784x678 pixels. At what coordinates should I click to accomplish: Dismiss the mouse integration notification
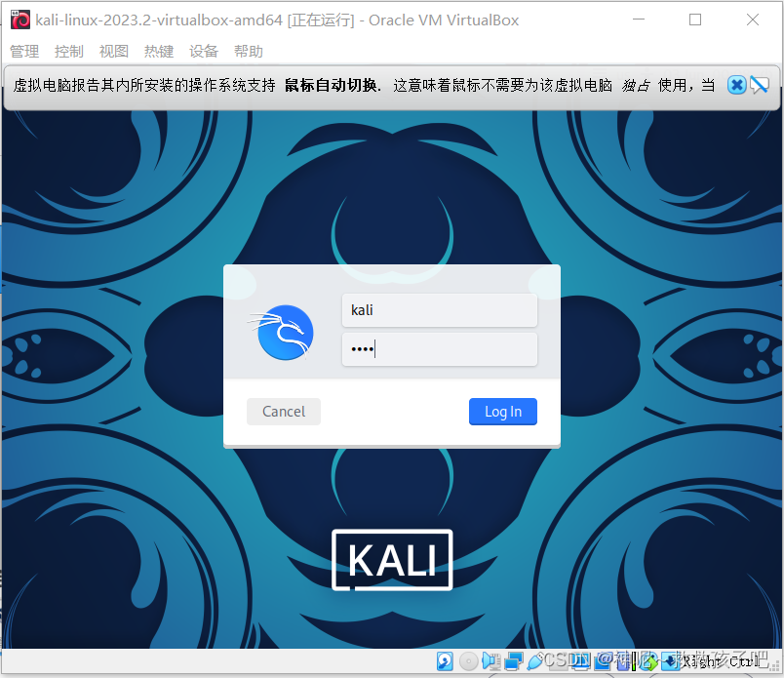[x=736, y=85]
